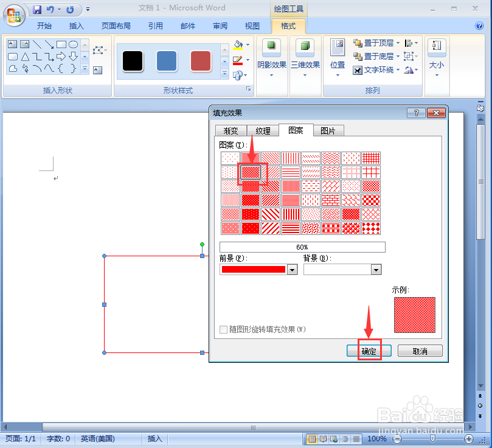
Task: Apply the black shape style
Action: point(133,61)
